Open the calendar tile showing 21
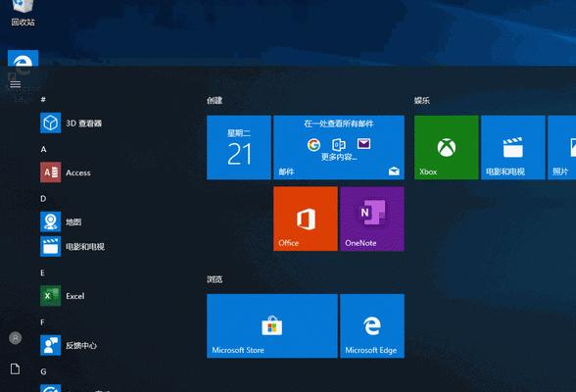Viewport: 576px width, 392px height. tap(239, 147)
